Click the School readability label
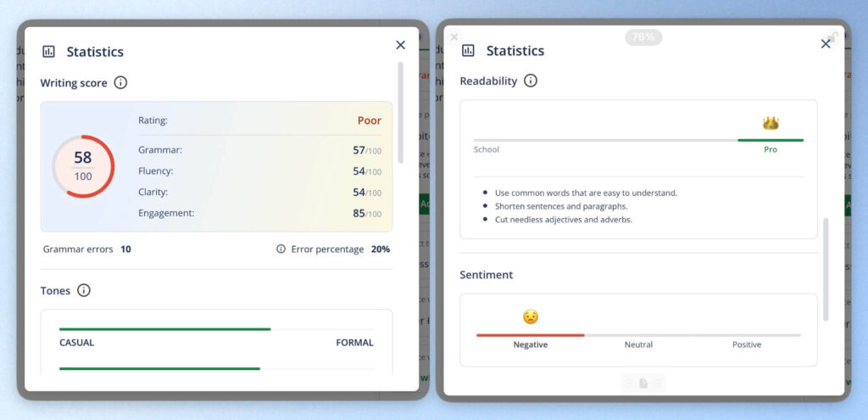The image size is (868, 420). pyautogui.click(x=486, y=149)
